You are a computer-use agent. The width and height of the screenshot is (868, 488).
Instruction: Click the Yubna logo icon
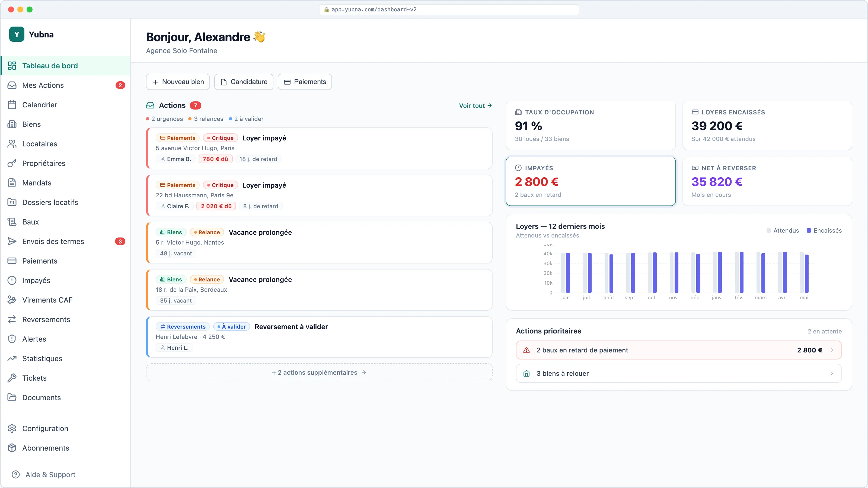pyautogui.click(x=17, y=34)
